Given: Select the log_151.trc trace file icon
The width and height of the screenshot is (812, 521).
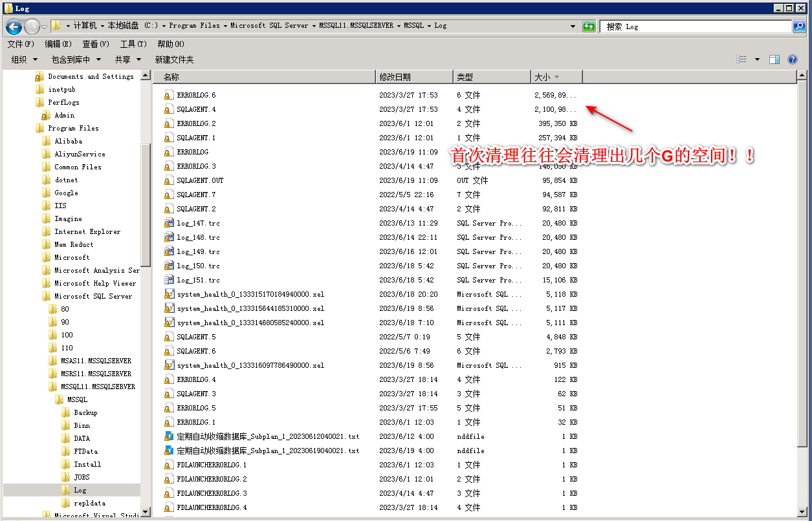Looking at the screenshot, I should pos(170,280).
